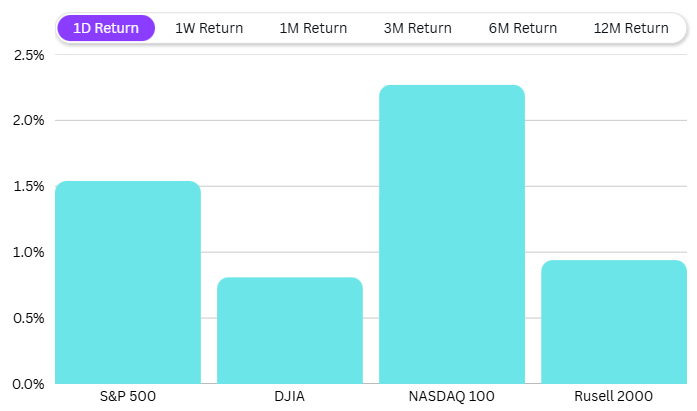Switch to the 1W Return tab
The height and width of the screenshot is (411, 697).
(x=209, y=28)
